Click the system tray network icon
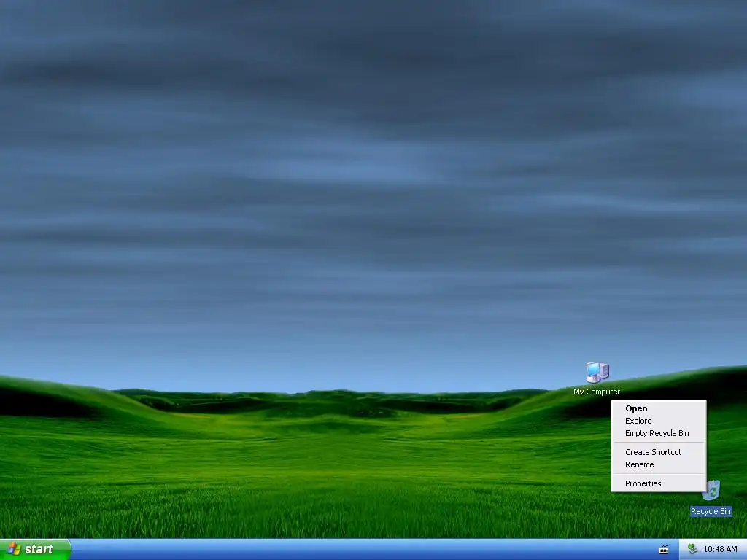 point(692,549)
